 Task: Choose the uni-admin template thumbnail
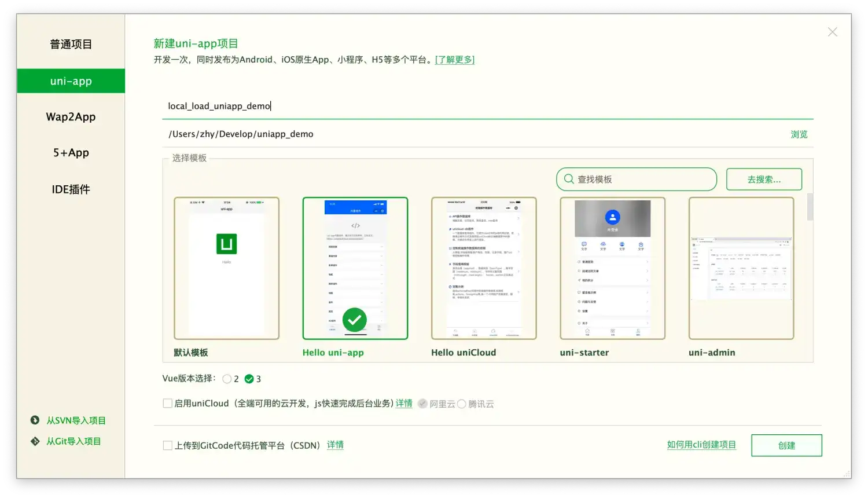coord(741,268)
